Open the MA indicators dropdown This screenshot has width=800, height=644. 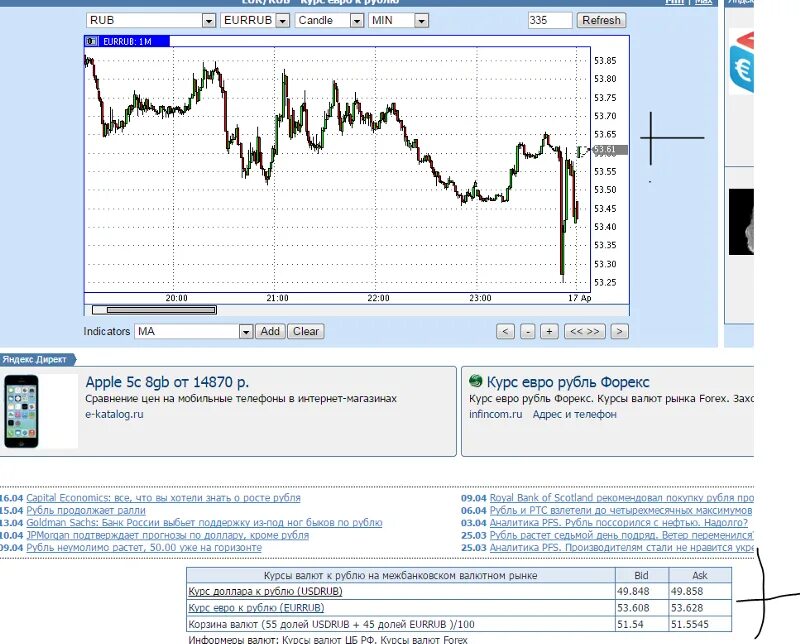coord(194,331)
